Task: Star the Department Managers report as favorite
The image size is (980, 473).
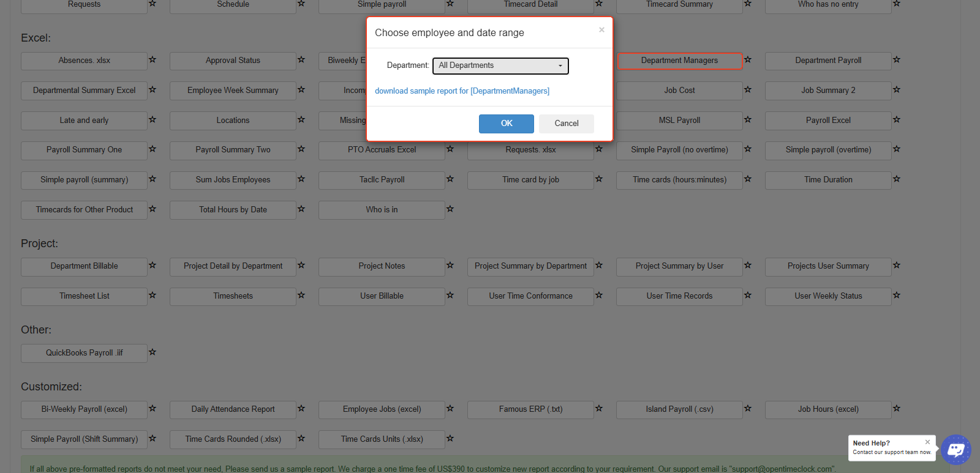Action: pyautogui.click(x=748, y=60)
